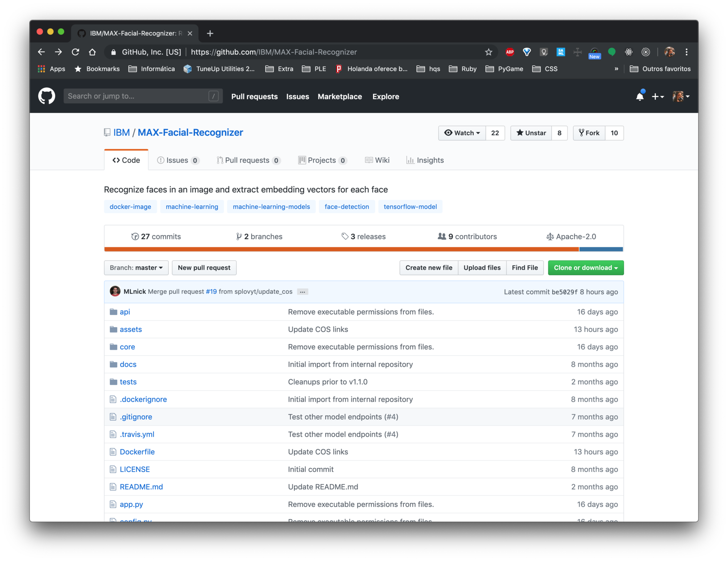Open the Outros favoritos folder
This screenshot has height=561, width=728.
pyautogui.click(x=660, y=69)
